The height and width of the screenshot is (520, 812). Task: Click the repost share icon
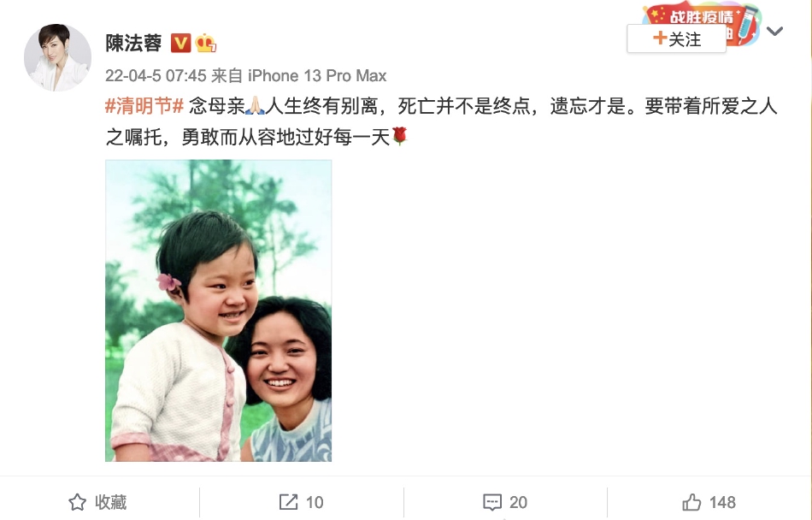[288, 502]
